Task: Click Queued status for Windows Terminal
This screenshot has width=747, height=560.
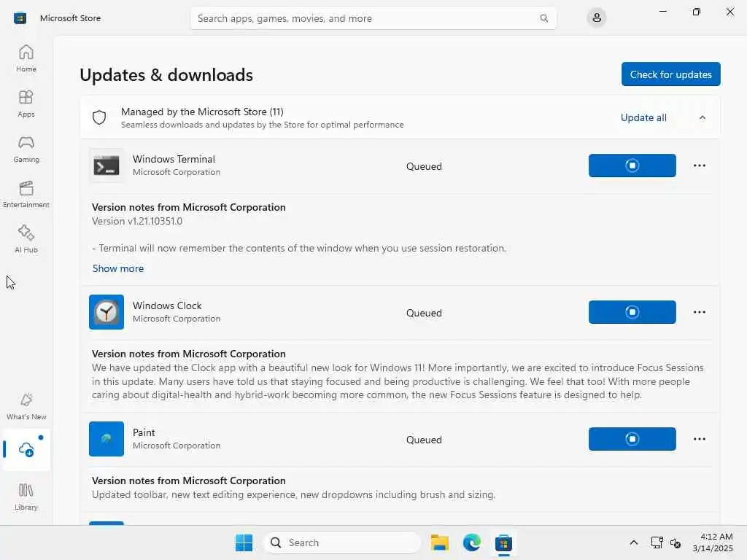Action: [x=424, y=166]
